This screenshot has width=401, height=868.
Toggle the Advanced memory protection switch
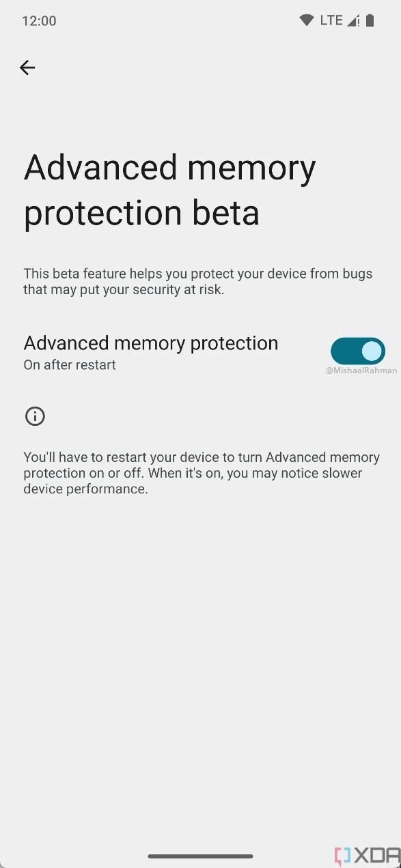358,351
